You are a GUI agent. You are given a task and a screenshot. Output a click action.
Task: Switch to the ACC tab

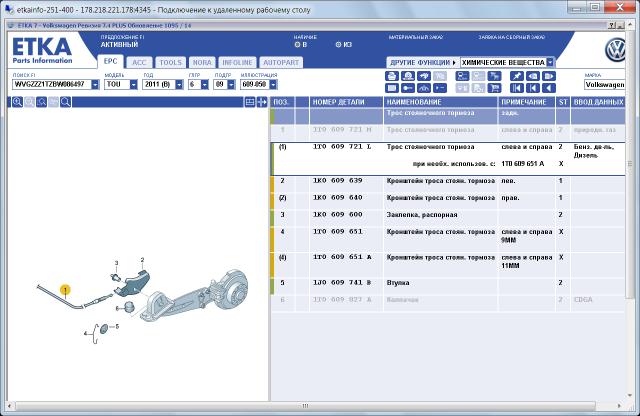click(139, 62)
